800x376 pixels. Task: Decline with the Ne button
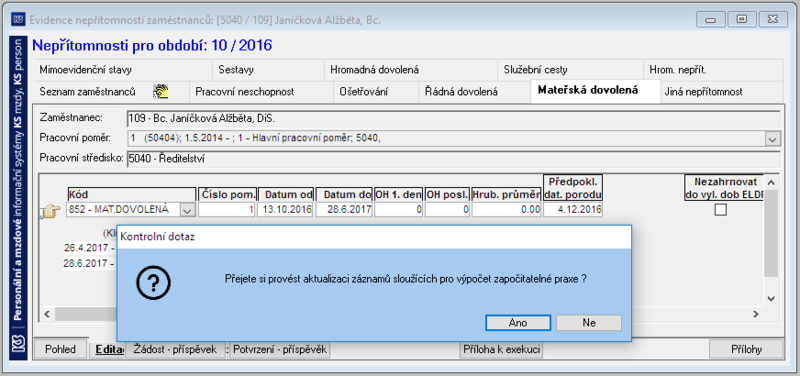(589, 323)
